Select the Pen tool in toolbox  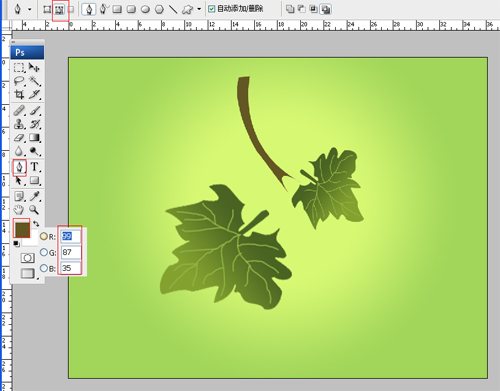coord(19,167)
